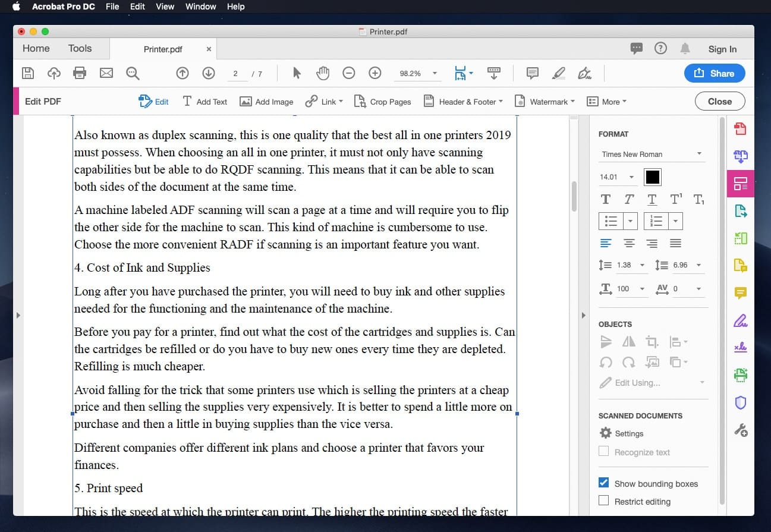Image resolution: width=771 pixels, height=532 pixels.
Task: Open bulleted list style dropdown
Action: (631, 221)
